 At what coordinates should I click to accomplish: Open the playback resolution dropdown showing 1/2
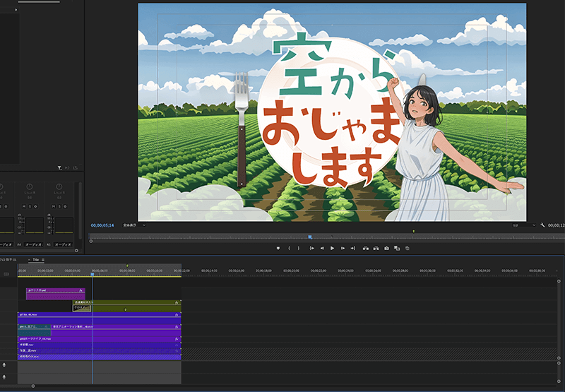point(523,225)
